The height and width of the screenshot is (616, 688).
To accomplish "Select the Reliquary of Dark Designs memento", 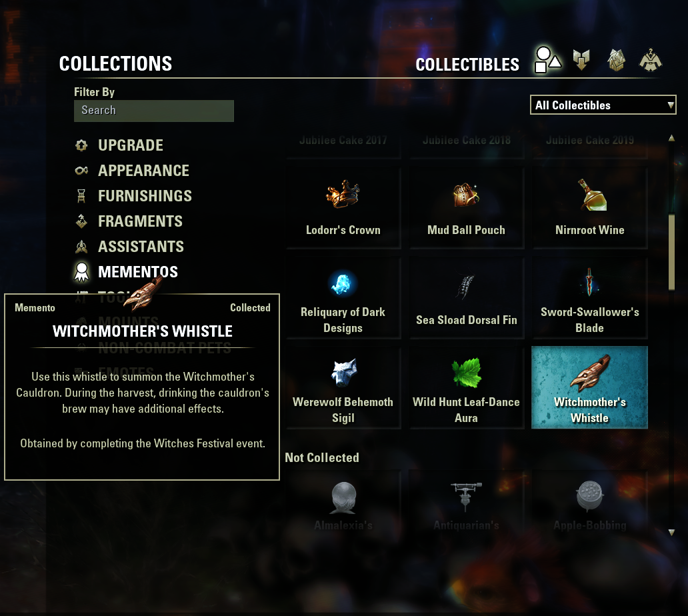I will point(343,298).
